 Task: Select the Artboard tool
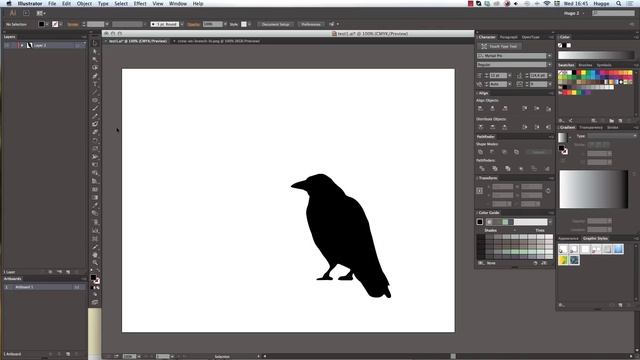click(x=95, y=239)
